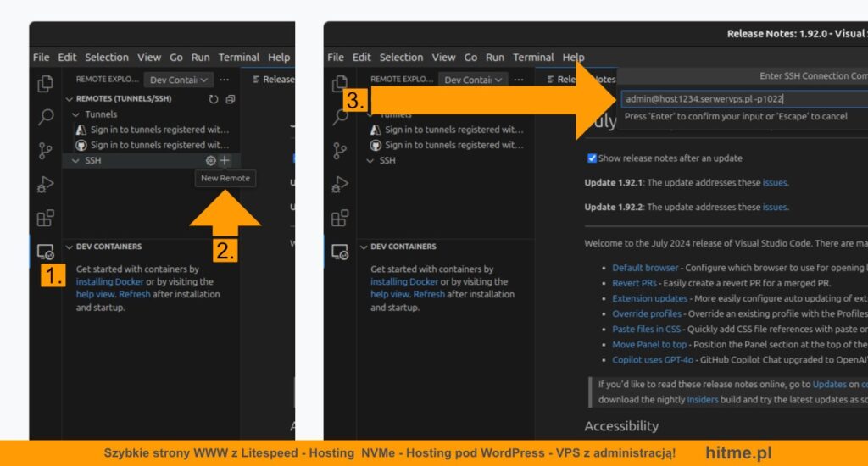Collapse SSH tree node in right window
Viewport: 868px width, 466px height.
coord(370,160)
